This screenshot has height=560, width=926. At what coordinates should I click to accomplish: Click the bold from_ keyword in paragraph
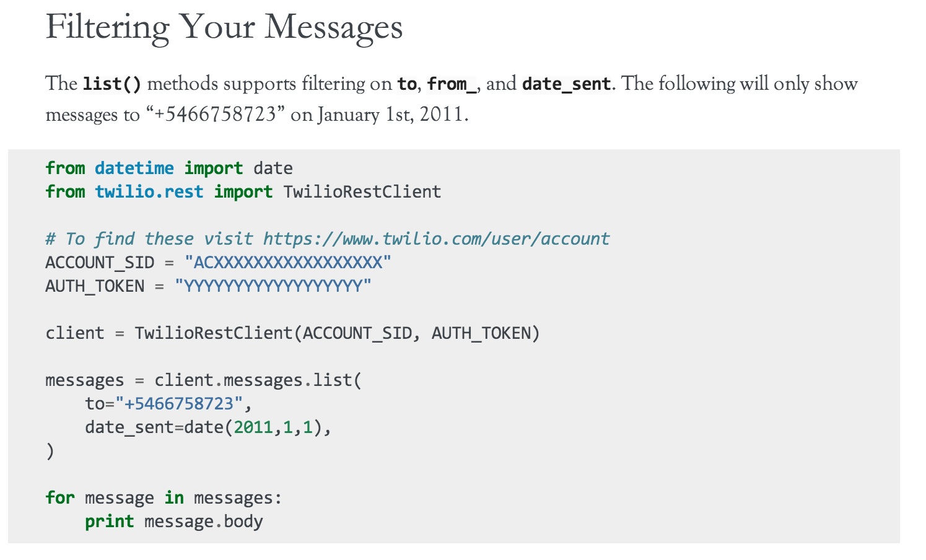(x=452, y=84)
